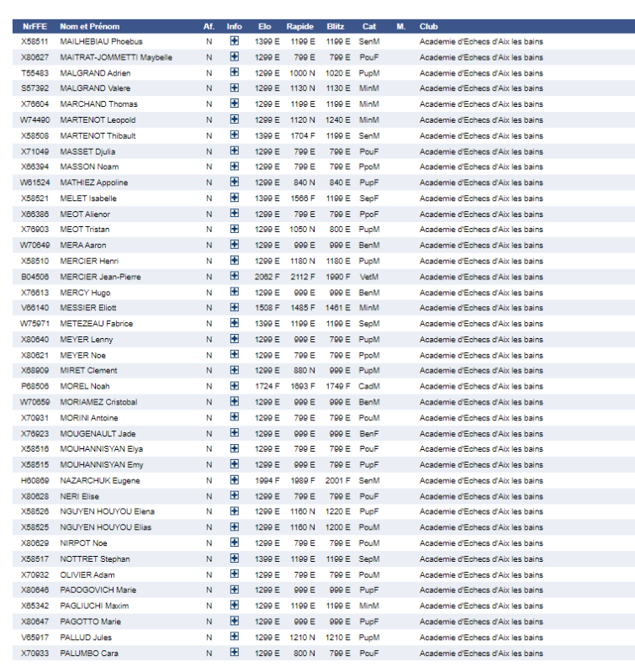635x672 pixels.
Task: Open NGUYEN HOUYOU Elena's player page
Action: tap(107, 511)
